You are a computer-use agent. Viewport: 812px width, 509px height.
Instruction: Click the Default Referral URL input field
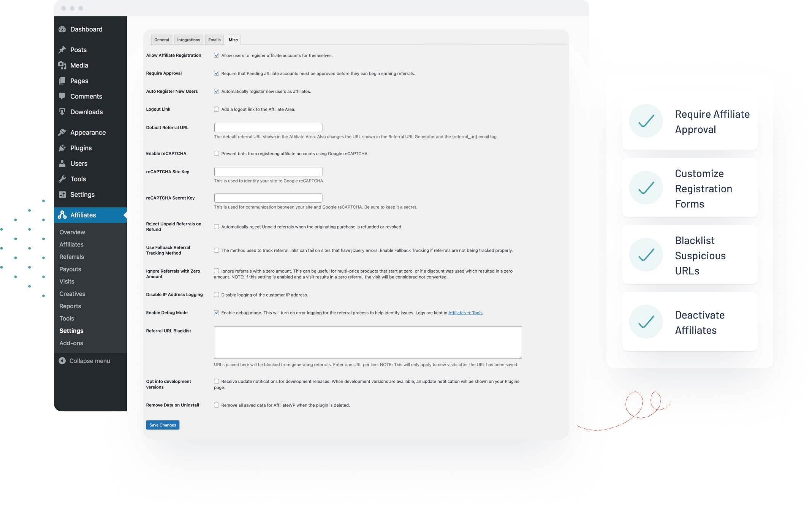pyautogui.click(x=268, y=127)
